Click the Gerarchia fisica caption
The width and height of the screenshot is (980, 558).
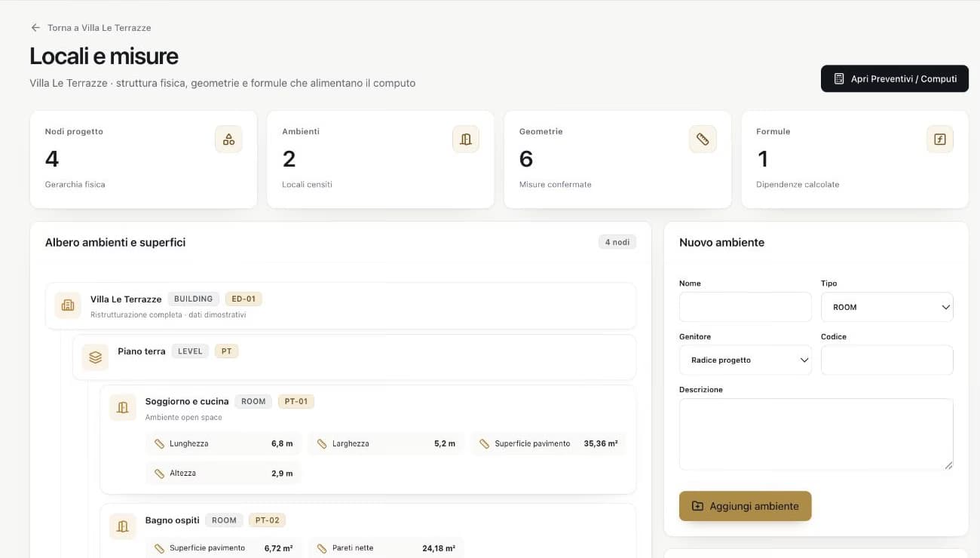click(x=75, y=185)
